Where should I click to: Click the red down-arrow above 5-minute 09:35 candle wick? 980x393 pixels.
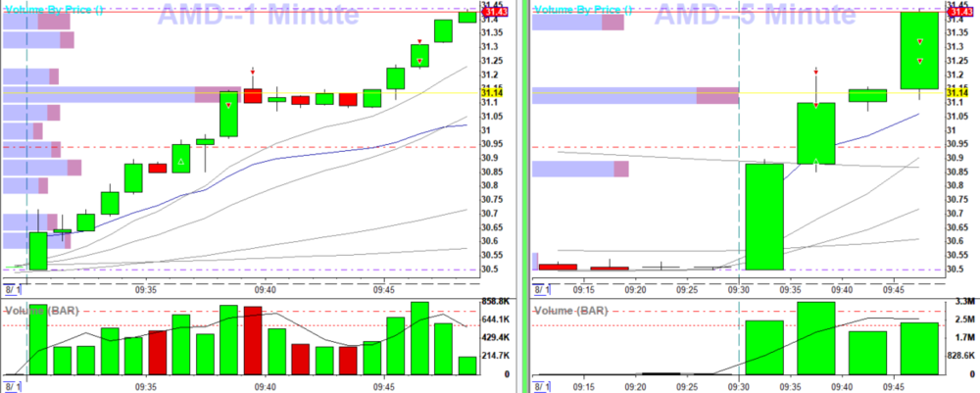pos(815,72)
